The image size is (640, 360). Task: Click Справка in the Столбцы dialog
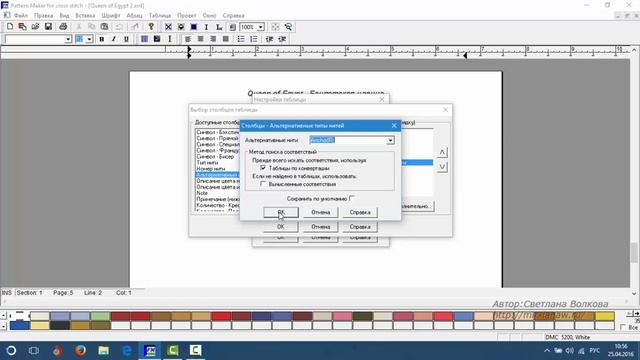(360, 212)
